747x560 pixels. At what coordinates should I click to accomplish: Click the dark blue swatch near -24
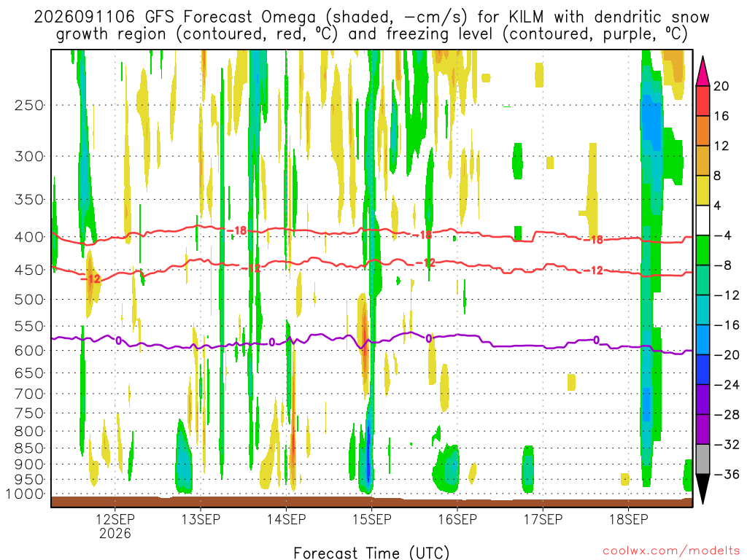[703, 370]
